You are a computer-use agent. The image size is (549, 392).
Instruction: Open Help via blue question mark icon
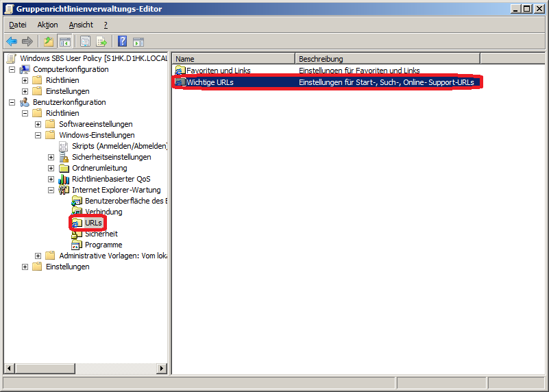(122, 41)
